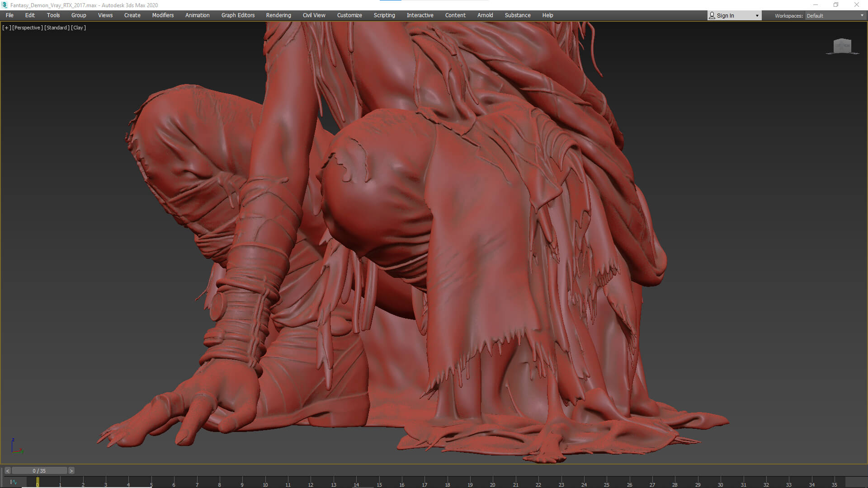The image size is (868, 488).
Task: Open the Substance menu
Action: pyautogui.click(x=518, y=15)
